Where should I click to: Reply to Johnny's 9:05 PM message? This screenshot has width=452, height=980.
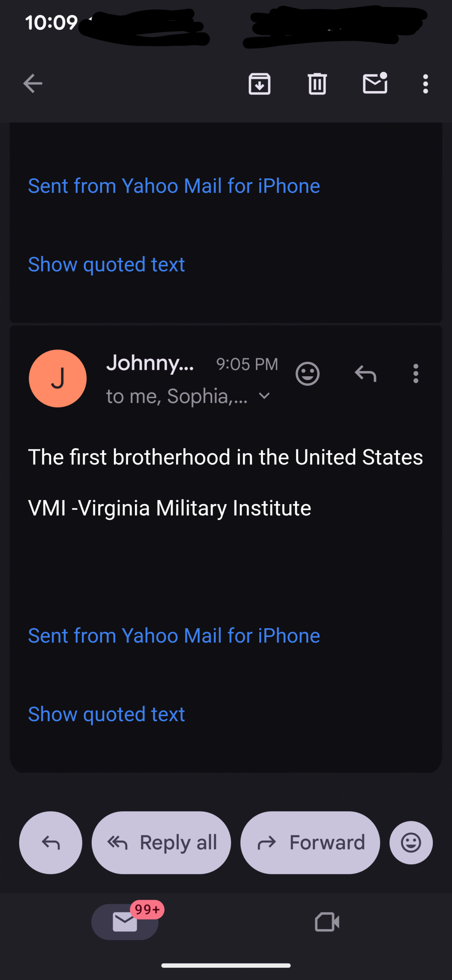coord(366,373)
